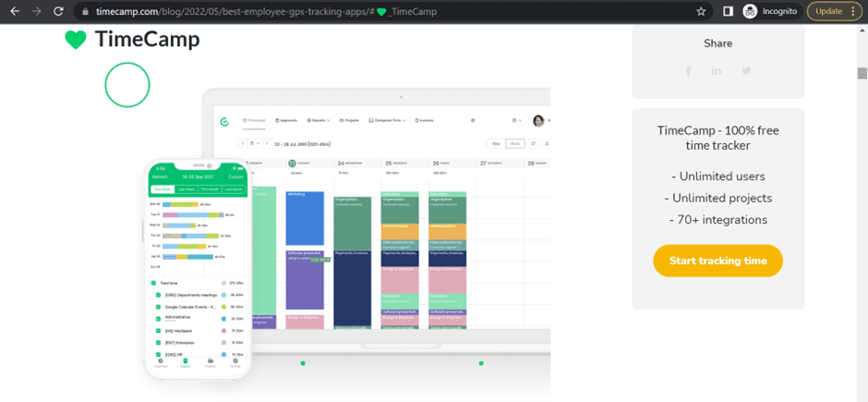Bookmark this page with the star icon
The width and height of the screenshot is (868, 402).
[x=702, y=11]
